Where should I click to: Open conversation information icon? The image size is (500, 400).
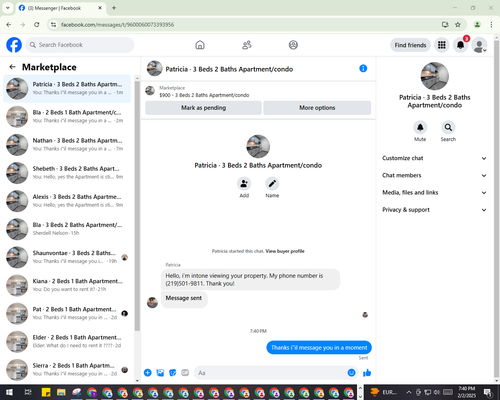tap(363, 68)
